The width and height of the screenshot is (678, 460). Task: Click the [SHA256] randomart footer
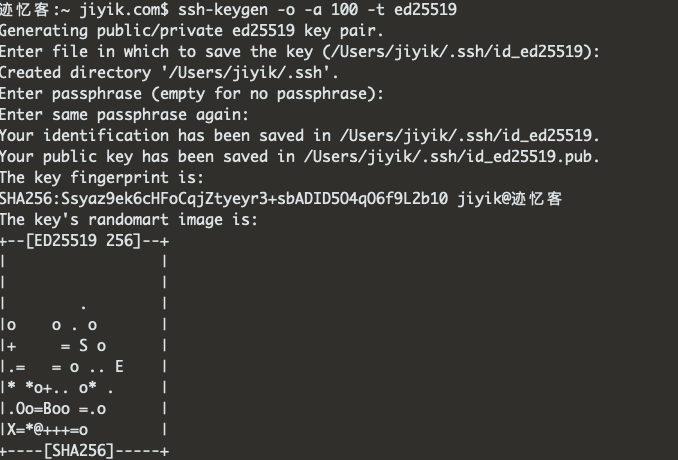coord(79,451)
